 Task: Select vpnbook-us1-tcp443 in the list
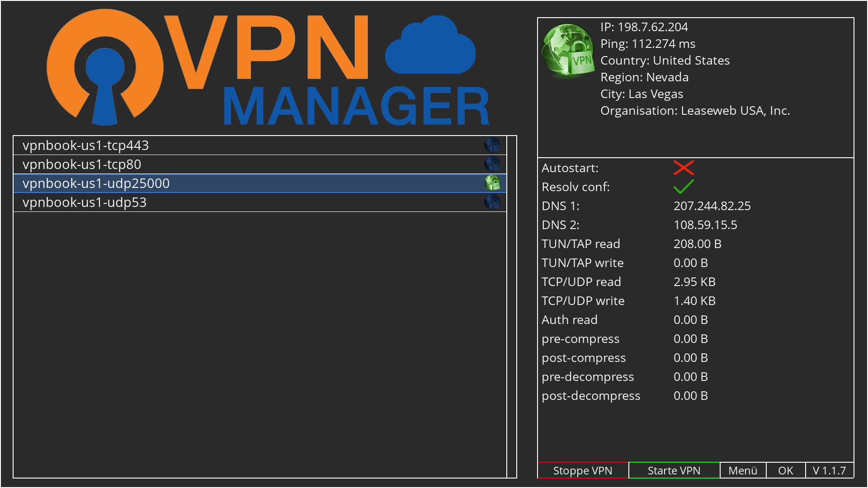click(86, 145)
